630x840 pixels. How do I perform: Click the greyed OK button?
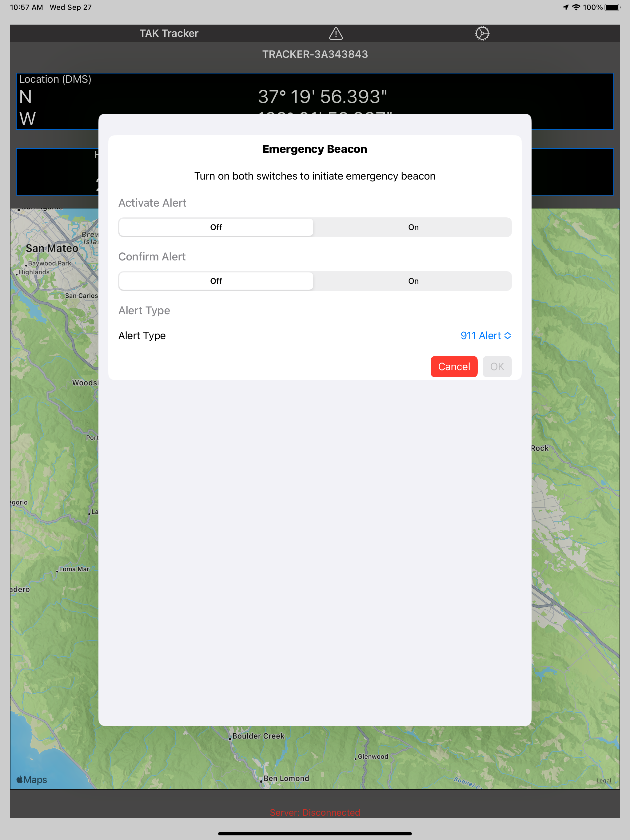pos(497,367)
